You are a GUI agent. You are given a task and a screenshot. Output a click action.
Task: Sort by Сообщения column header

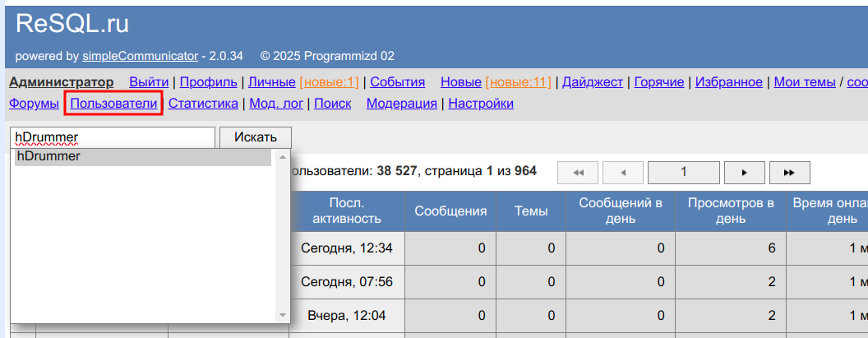(x=450, y=211)
